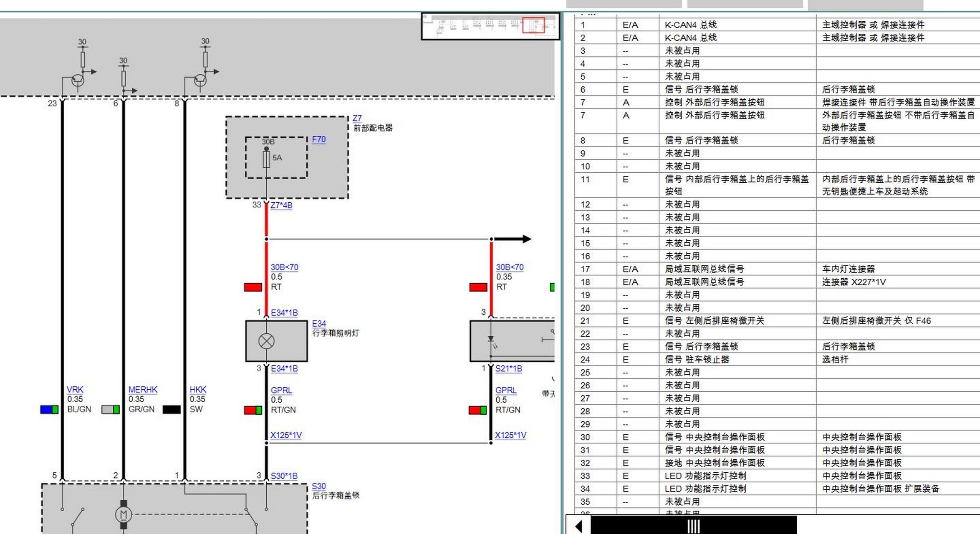Viewport: 980px width, 534px height.
Task: Open the 30B<70 link labeled 0.35 RT
Action: [x=510, y=267]
